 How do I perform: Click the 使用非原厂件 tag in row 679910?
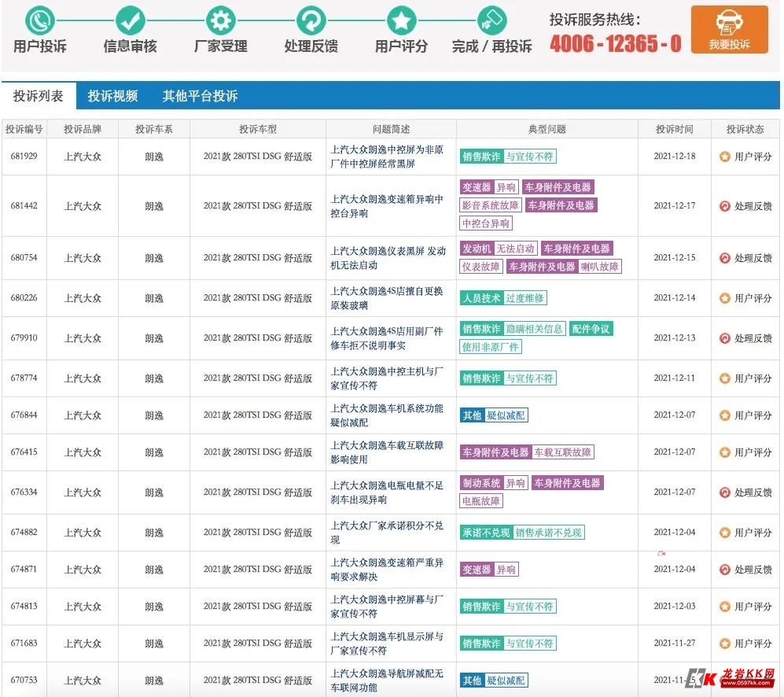point(491,347)
